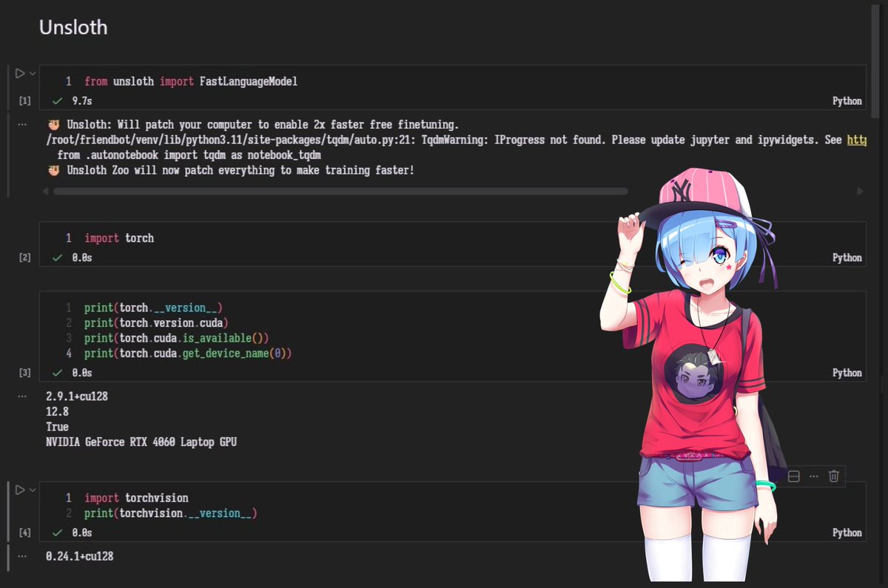
Task: Open run options dropdown for unsloth import cell
Action: (x=33, y=73)
